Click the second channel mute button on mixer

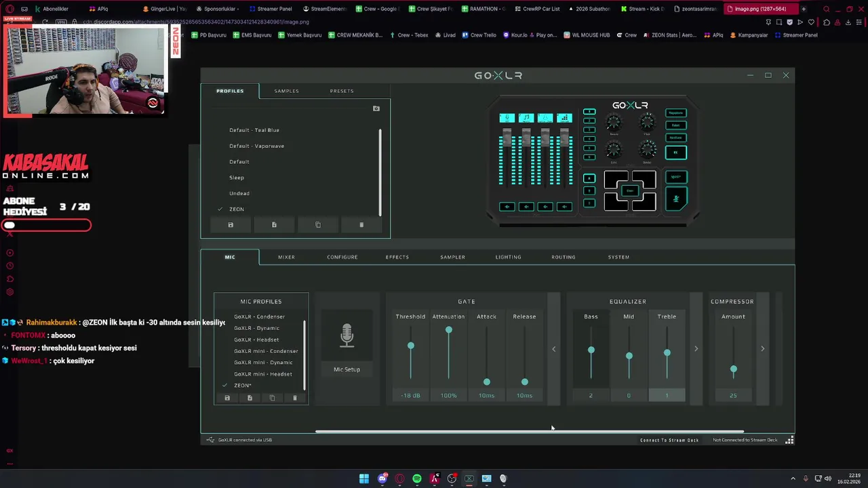526,207
